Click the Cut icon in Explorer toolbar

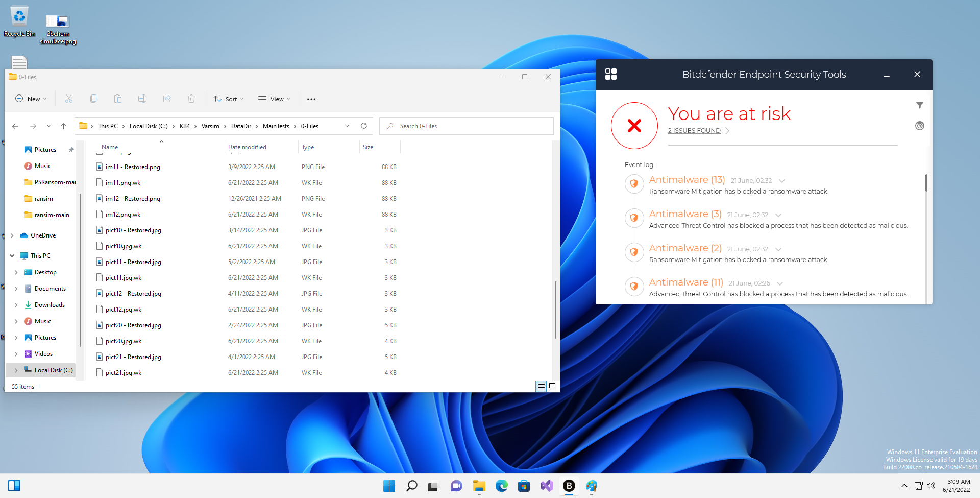click(x=69, y=99)
